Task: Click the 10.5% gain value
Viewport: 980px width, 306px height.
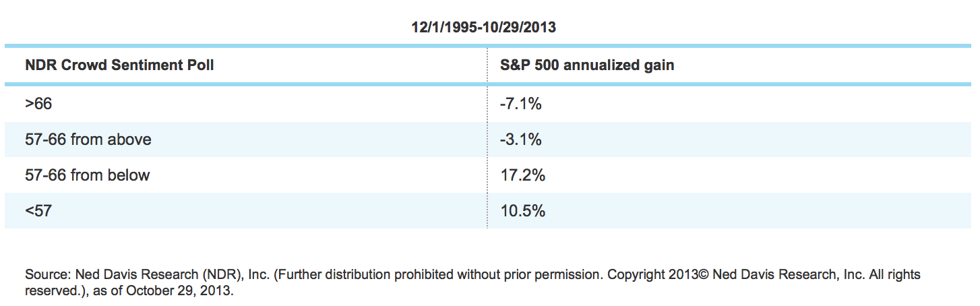Action: [x=522, y=211]
